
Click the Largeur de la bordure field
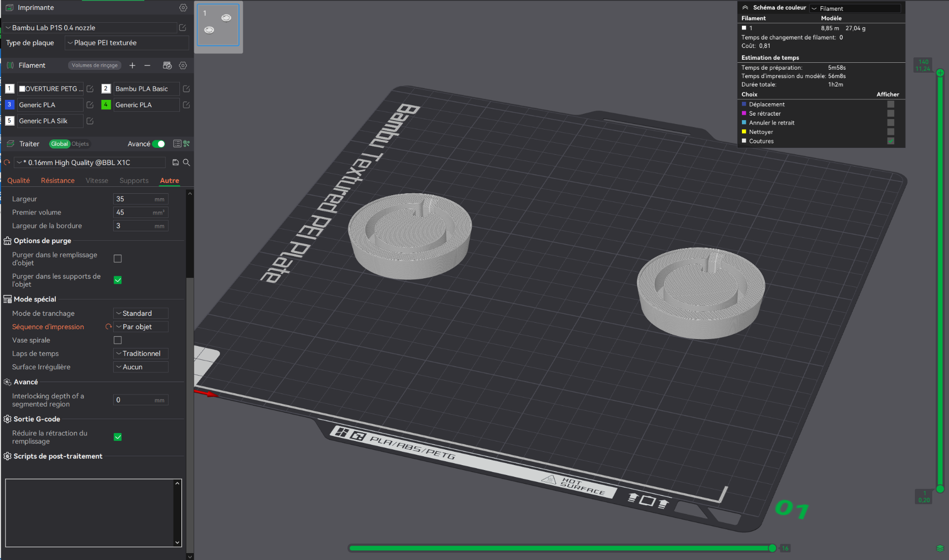141,225
